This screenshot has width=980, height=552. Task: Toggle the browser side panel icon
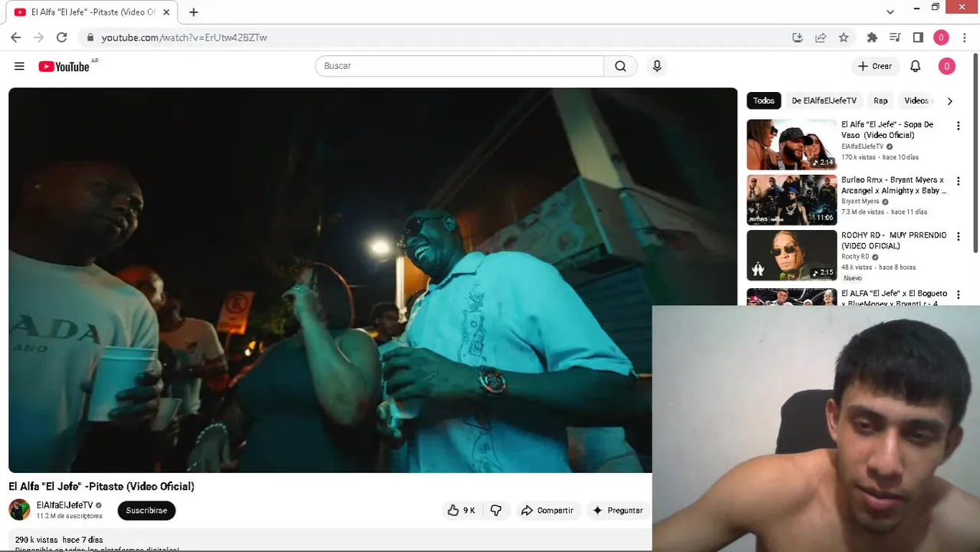[x=918, y=37]
